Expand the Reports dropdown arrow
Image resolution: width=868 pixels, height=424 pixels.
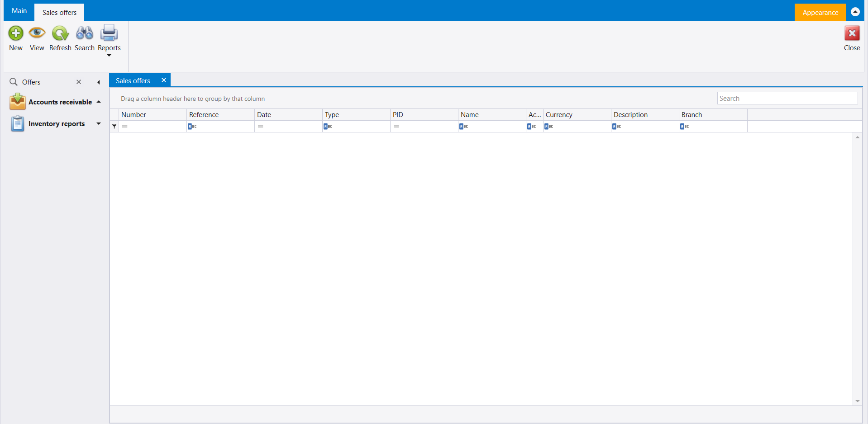[109, 56]
